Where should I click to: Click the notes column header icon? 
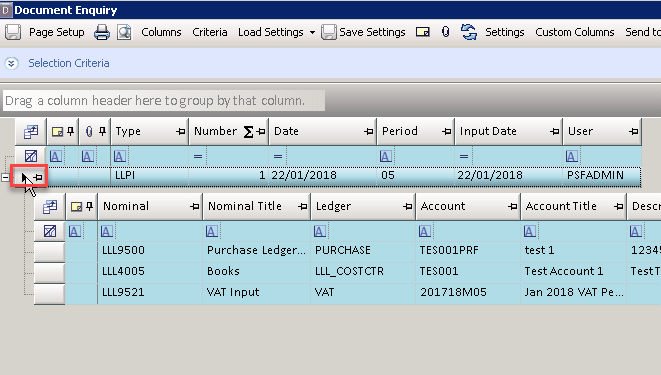(57, 132)
